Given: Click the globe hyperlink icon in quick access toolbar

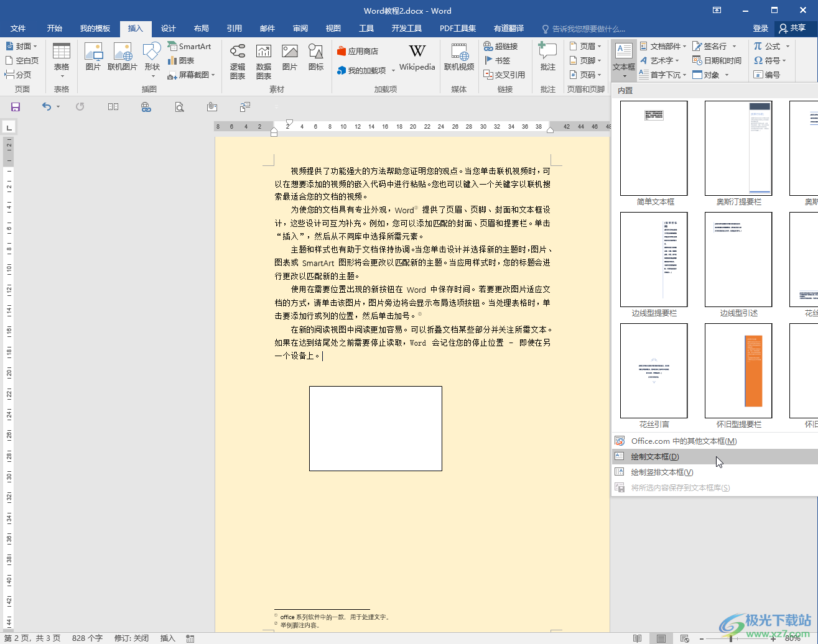Looking at the screenshot, I should (x=146, y=107).
